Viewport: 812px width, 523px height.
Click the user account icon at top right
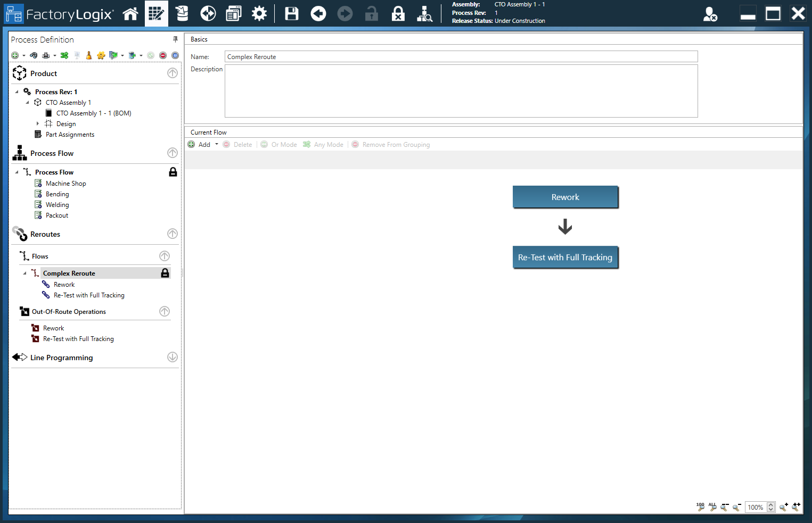[x=710, y=14]
